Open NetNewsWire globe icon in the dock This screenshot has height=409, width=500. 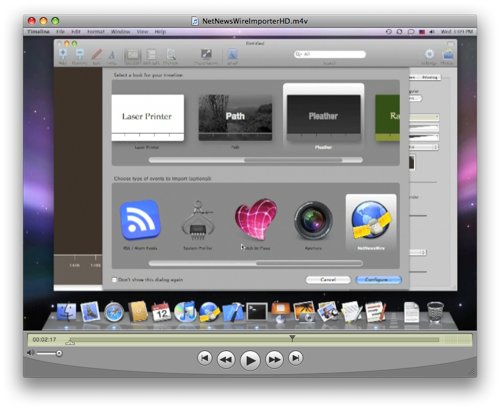pyautogui.click(x=209, y=312)
